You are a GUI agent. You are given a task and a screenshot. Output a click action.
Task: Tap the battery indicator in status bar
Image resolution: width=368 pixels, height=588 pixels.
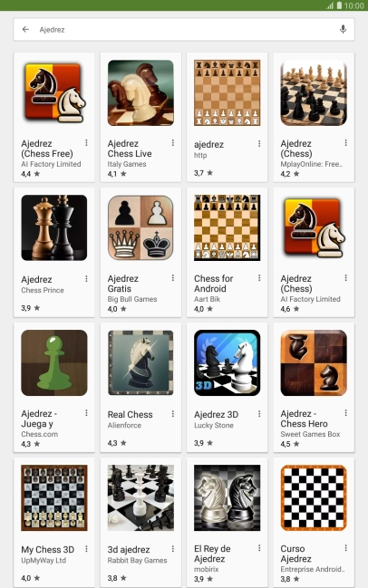pos(339,5)
